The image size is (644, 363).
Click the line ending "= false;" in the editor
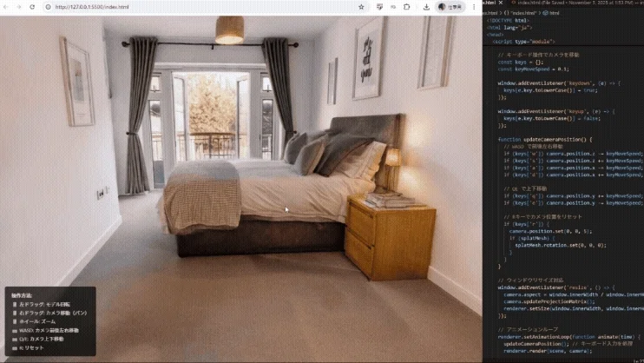tap(552, 118)
